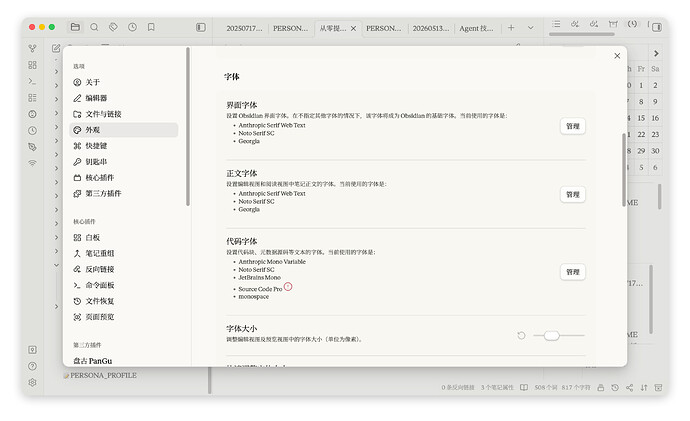
Task: Open 盘古 PanGu plugin settings
Action: pos(124,361)
